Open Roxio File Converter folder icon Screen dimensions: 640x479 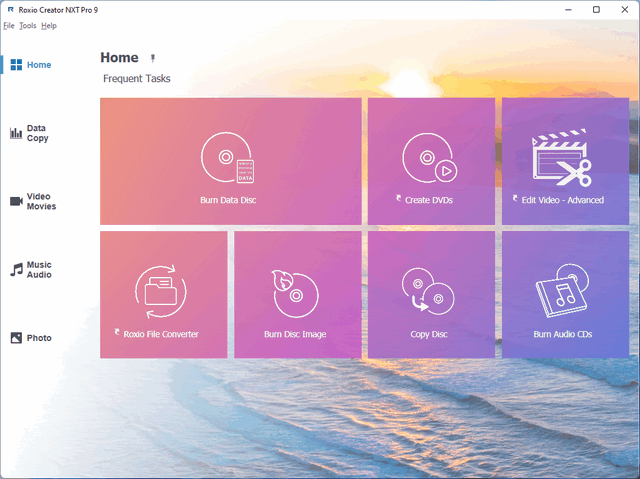tap(161, 292)
